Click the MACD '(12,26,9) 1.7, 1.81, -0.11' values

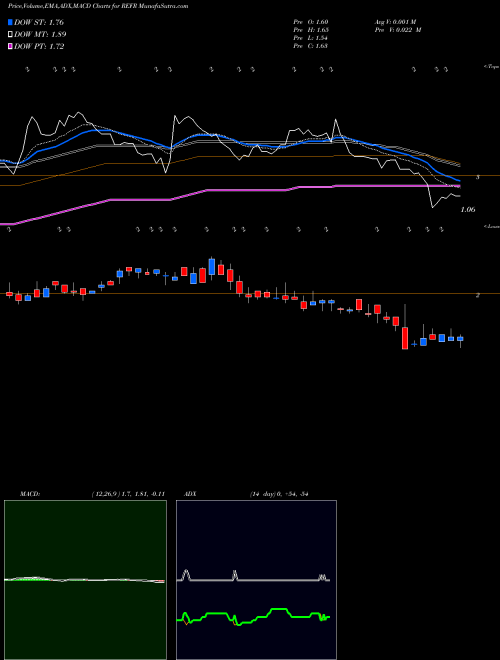tap(128, 494)
